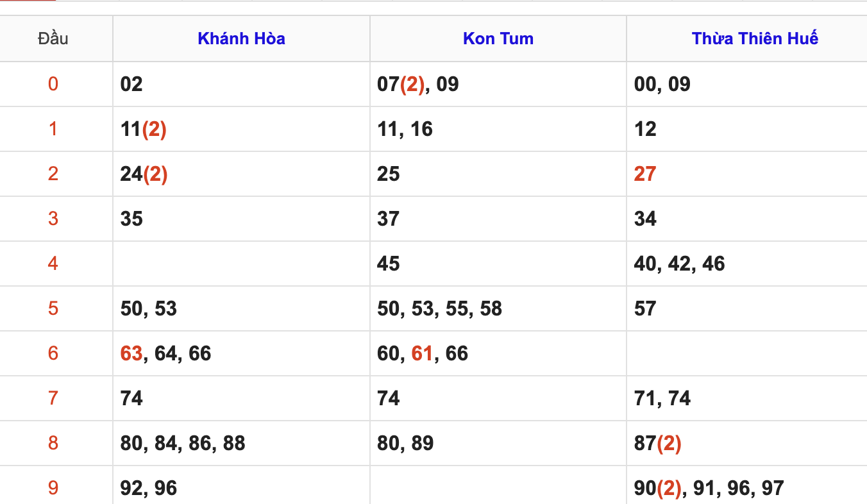Click red number 27 under Thừa Thiên Huế
Image resolution: width=867 pixels, height=504 pixels.
click(645, 174)
